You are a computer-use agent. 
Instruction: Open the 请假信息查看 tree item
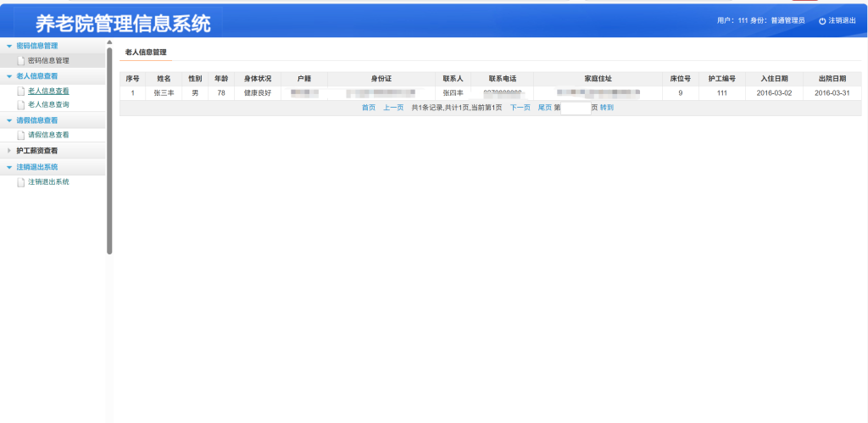pos(48,135)
